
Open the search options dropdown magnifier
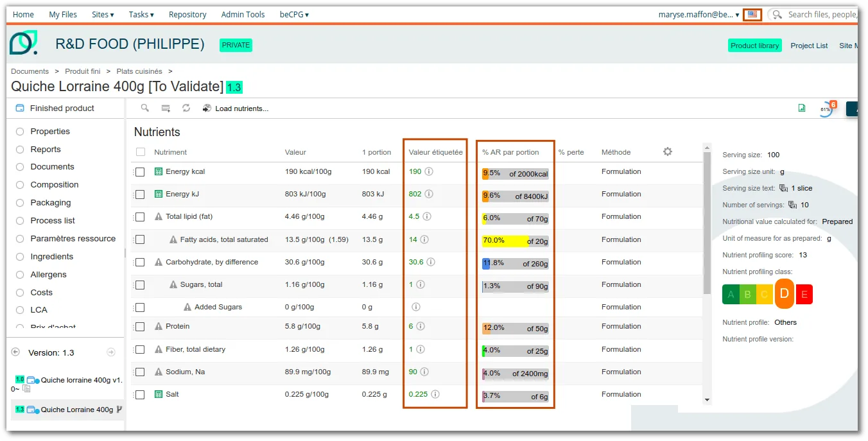tap(777, 14)
